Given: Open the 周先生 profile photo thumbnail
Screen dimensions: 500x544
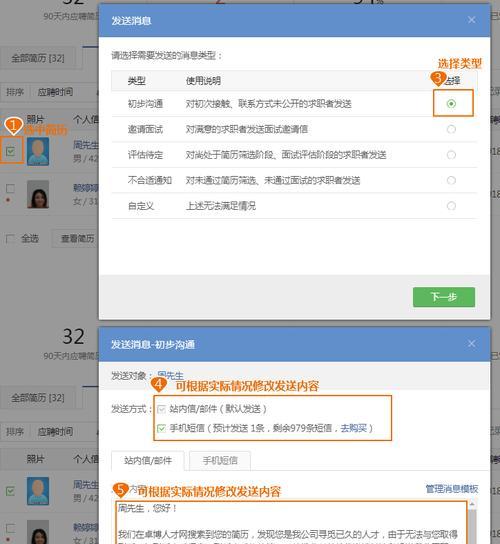Looking at the screenshot, I should (x=38, y=151).
